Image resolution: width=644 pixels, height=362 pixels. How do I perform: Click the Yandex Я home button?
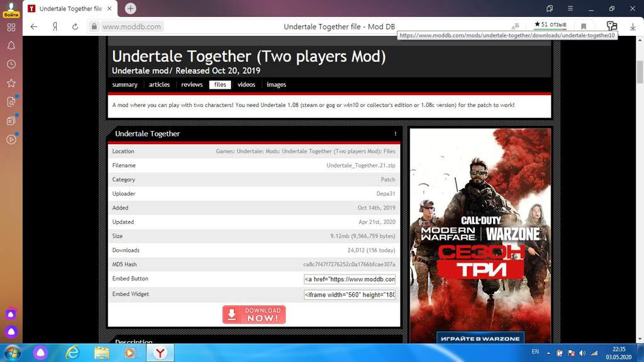[x=55, y=26]
